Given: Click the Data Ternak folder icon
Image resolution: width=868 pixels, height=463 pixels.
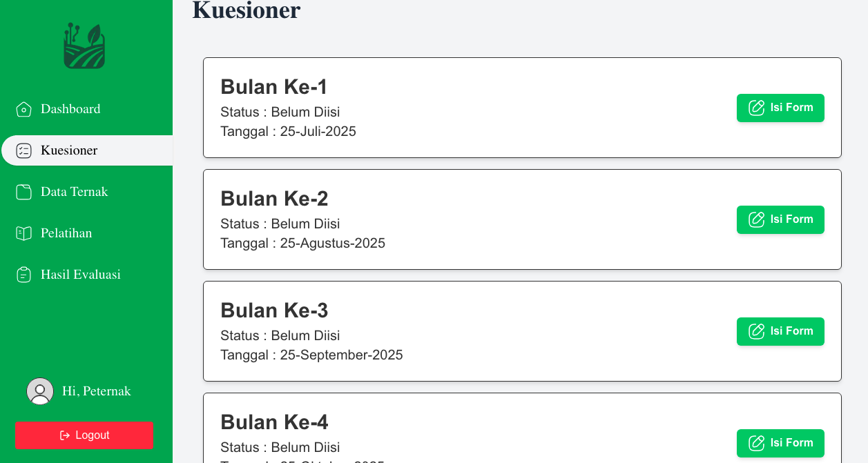Looking at the screenshot, I should coord(23,192).
